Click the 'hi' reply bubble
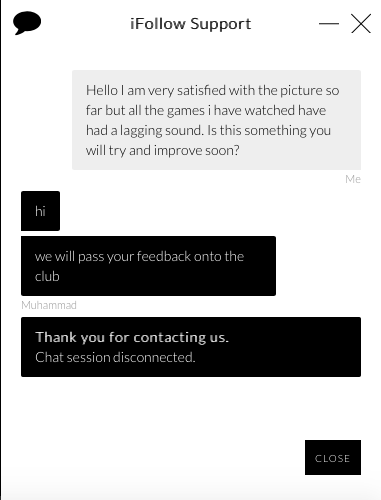 click(x=40, y=211)
